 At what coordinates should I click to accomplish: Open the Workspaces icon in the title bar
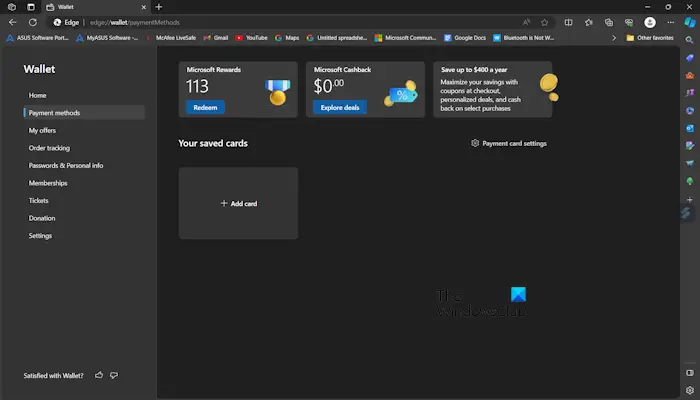coord(12,7)
